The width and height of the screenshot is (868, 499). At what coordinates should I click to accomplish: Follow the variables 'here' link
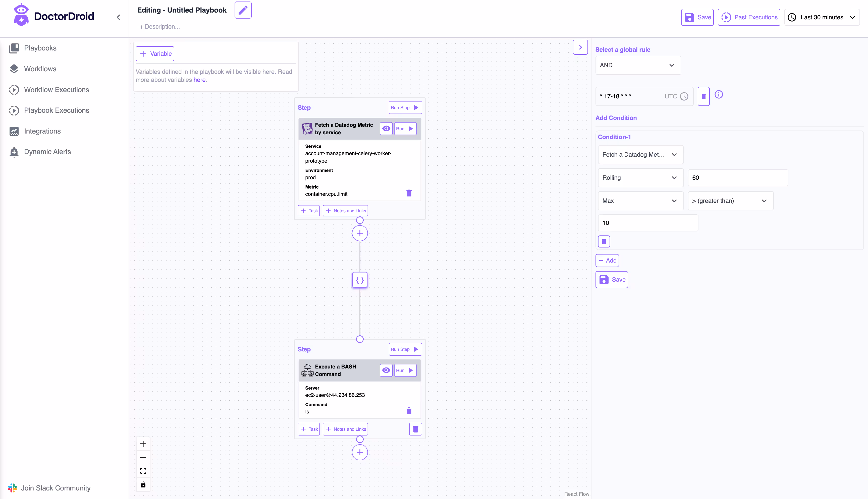click(199, 80)
